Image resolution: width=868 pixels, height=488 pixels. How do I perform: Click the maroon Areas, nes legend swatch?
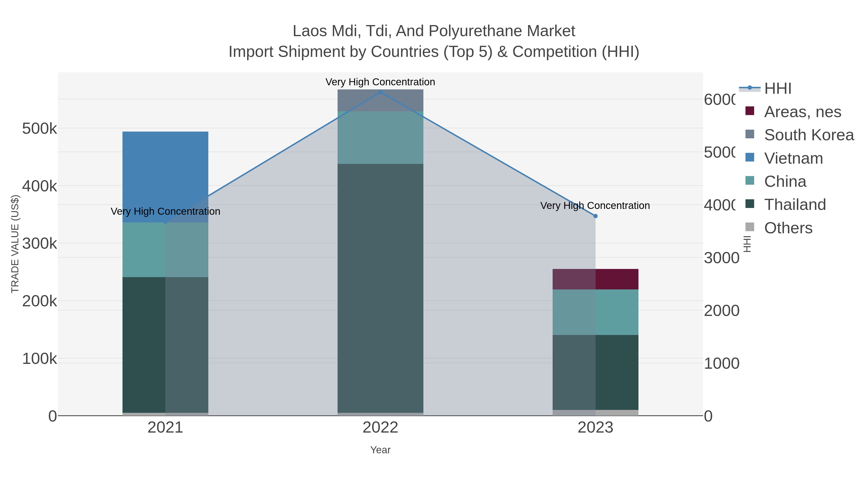[750, 111]
